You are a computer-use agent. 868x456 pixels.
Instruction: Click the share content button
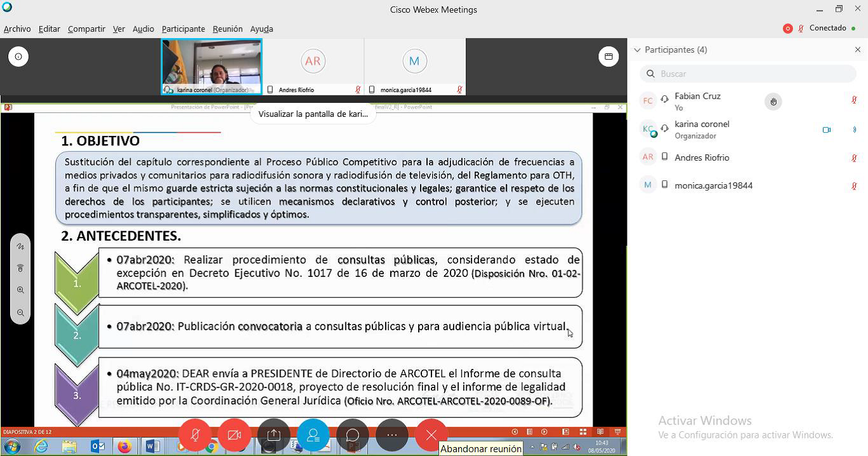pos(274,435)
